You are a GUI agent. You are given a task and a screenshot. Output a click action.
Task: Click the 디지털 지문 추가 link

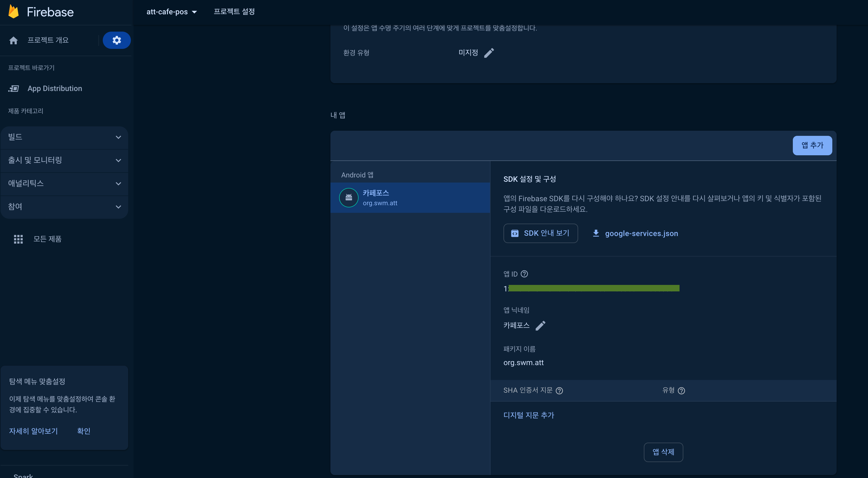point(529,415)
